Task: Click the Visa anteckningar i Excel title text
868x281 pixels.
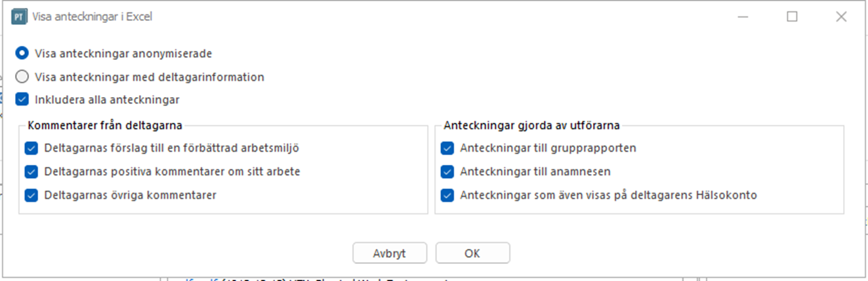Action: click(x=92, y=17)
